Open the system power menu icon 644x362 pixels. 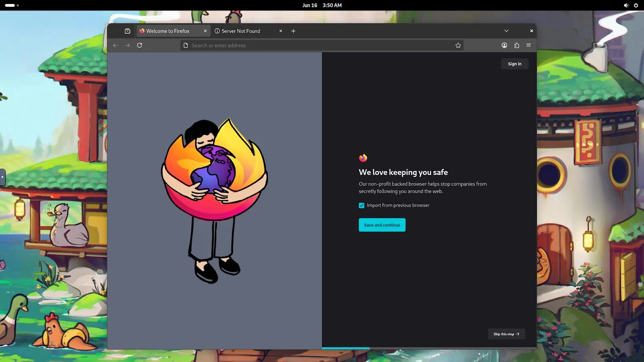coord(636,5)
